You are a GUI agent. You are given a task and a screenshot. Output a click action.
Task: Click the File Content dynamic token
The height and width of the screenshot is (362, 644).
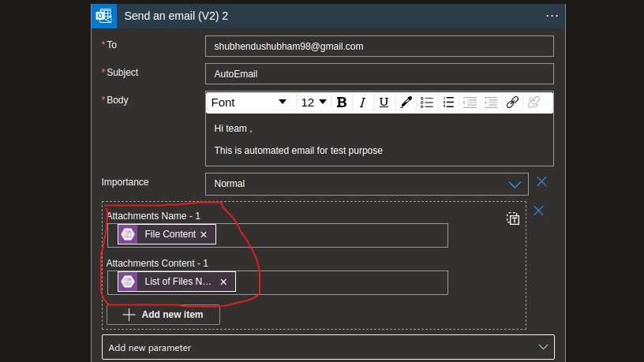(x=167, y=234)
